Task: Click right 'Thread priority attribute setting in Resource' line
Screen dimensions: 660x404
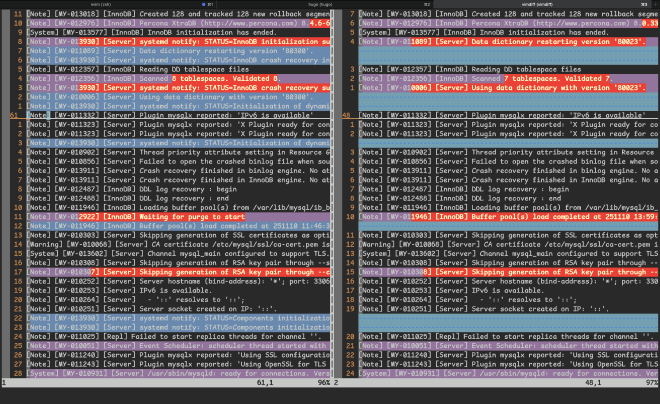Action: pos(509,152)
